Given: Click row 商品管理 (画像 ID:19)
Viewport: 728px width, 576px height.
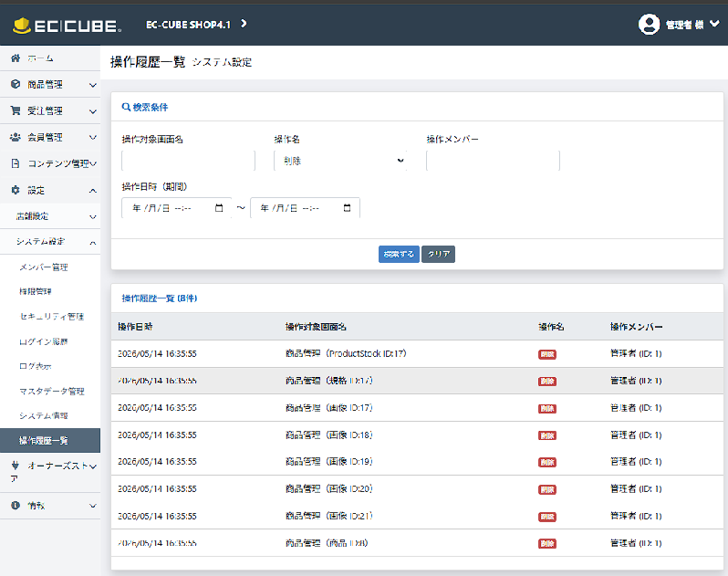Looking at the screenshot, I should [x=417, y=462].
